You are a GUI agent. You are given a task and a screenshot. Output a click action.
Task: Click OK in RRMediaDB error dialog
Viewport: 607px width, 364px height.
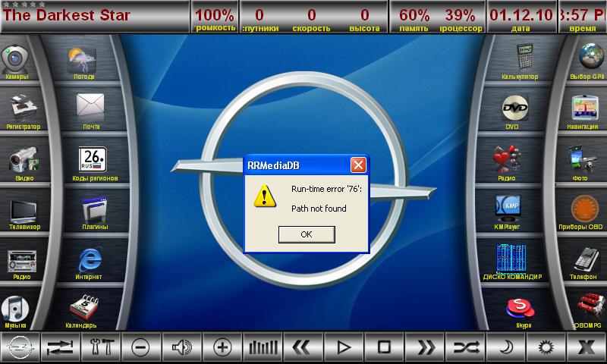(x=307, y=234)
